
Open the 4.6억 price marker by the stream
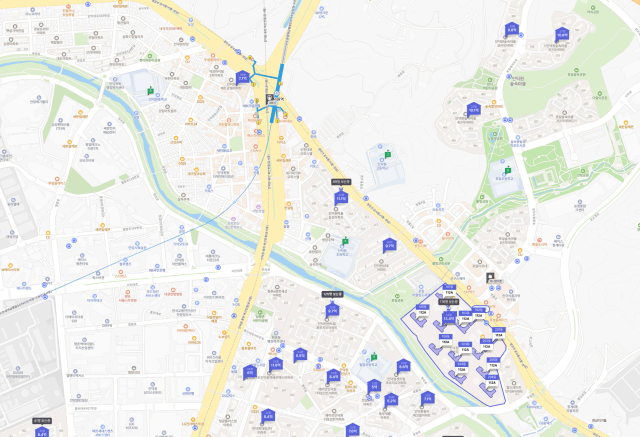403,366
